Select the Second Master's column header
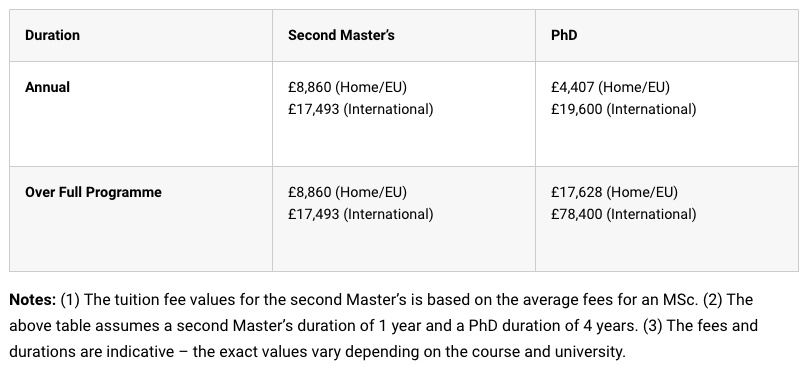809x366 pixels. point(341,35)
